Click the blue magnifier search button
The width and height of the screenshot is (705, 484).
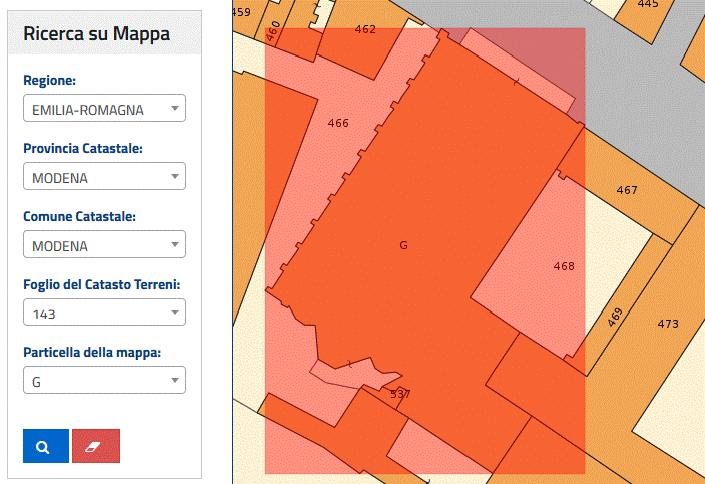pyautogui.click(x=46, y=446)
